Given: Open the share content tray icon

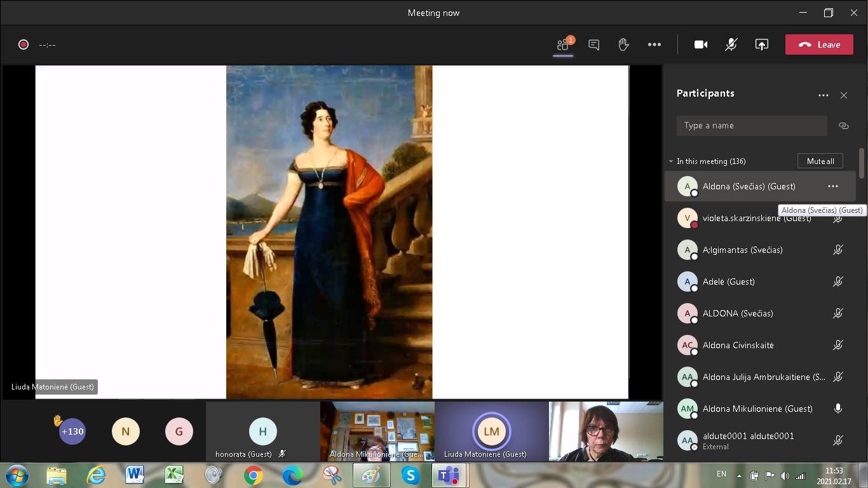Looking at the screenshot, I should tap(761, 44).
